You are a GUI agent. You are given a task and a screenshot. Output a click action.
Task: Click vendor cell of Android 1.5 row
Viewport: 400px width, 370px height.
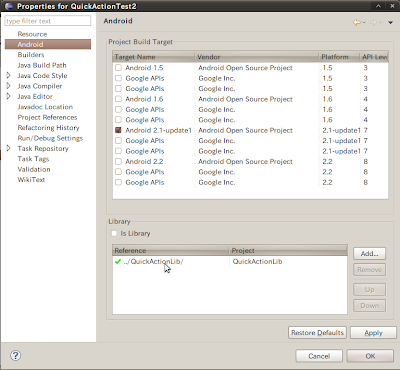245,68
